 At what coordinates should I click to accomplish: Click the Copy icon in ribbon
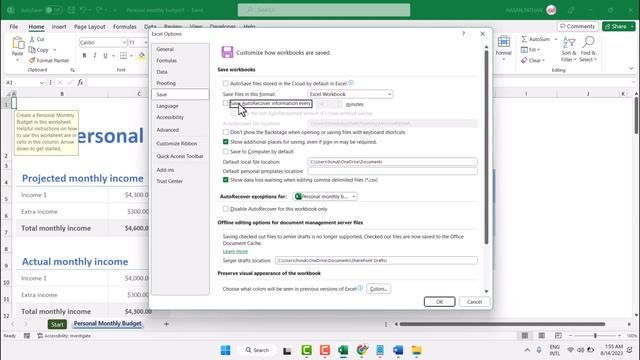click(x=32, y=50)
